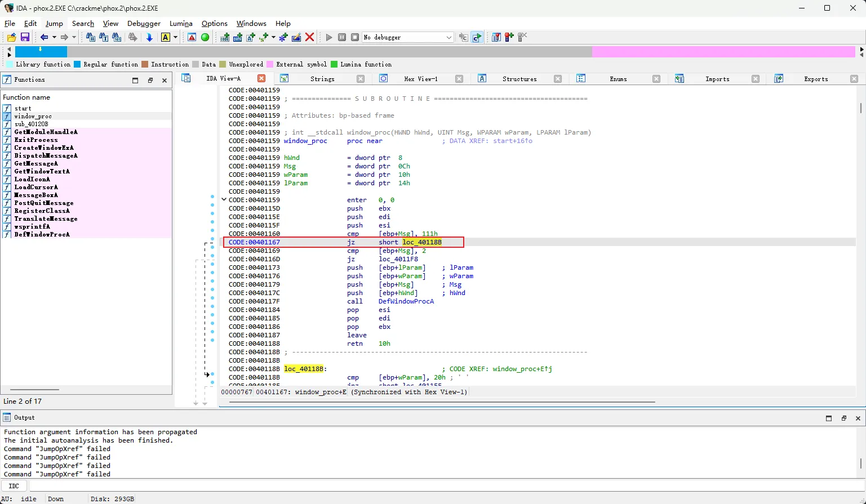The height and width of the screenshot is (504, 866).
Task: Open the forward-history dropdown arrow
Action: pyautogui.click(x=74, y=37)
